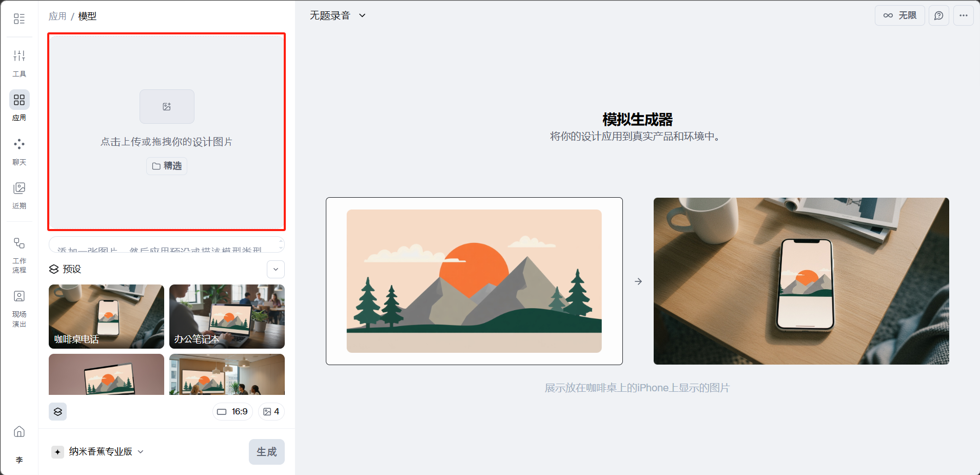
Task: Open the 聊天 chat sidebar icon
Action: pyautogui.click(x=19, y=151)
